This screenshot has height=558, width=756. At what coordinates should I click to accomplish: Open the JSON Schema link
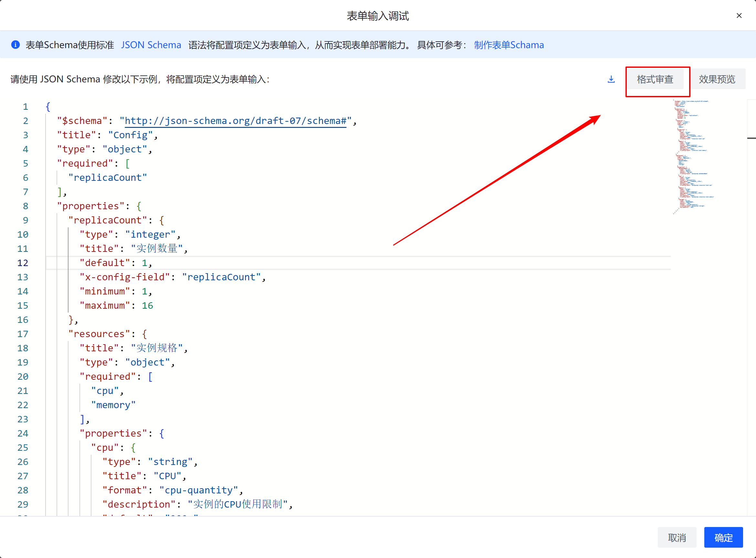151,45
